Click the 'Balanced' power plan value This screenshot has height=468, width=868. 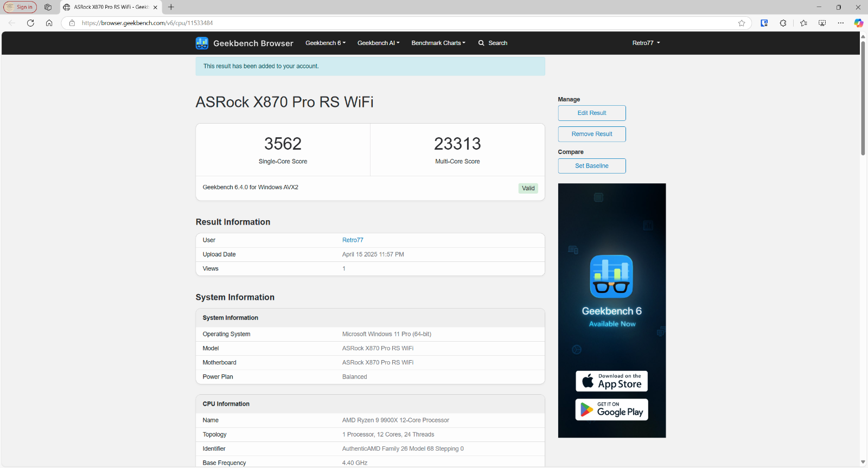[355, 377]
